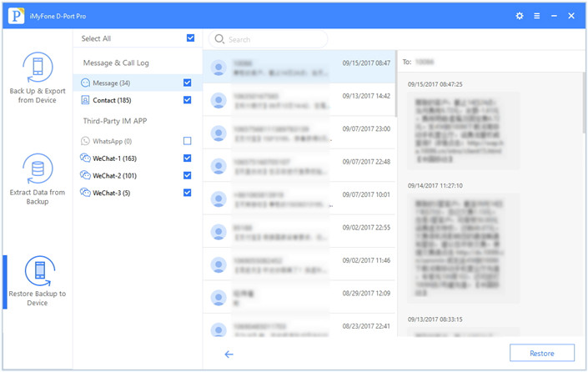
Task: Click the 09/15/2017 08:47:25 message time
Action: tap(435, 84)
